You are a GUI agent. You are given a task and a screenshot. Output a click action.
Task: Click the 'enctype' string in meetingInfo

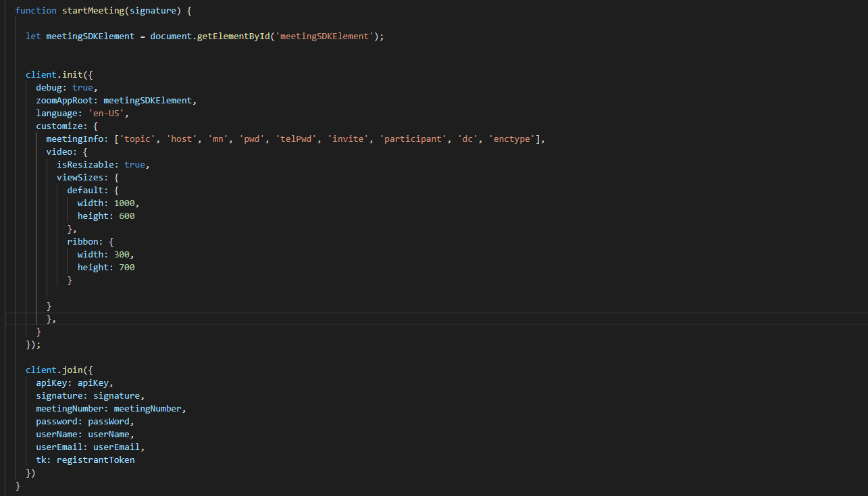(511, 139)
